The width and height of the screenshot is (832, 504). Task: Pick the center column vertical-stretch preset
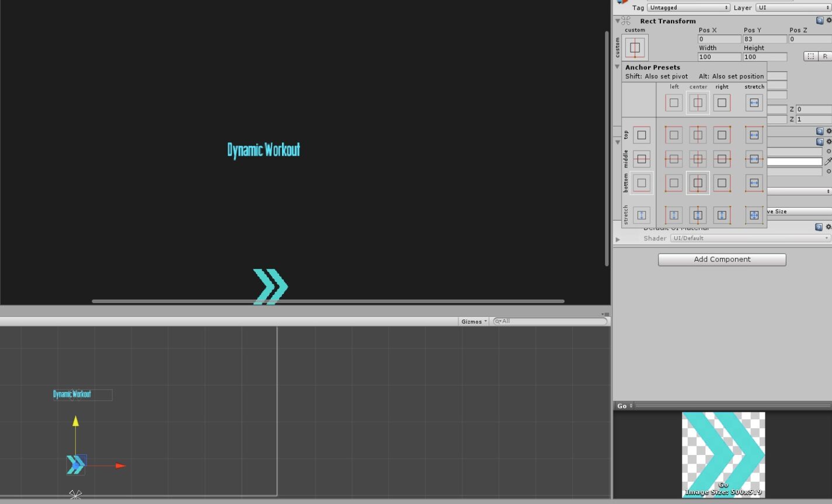(x=698, y=215)
